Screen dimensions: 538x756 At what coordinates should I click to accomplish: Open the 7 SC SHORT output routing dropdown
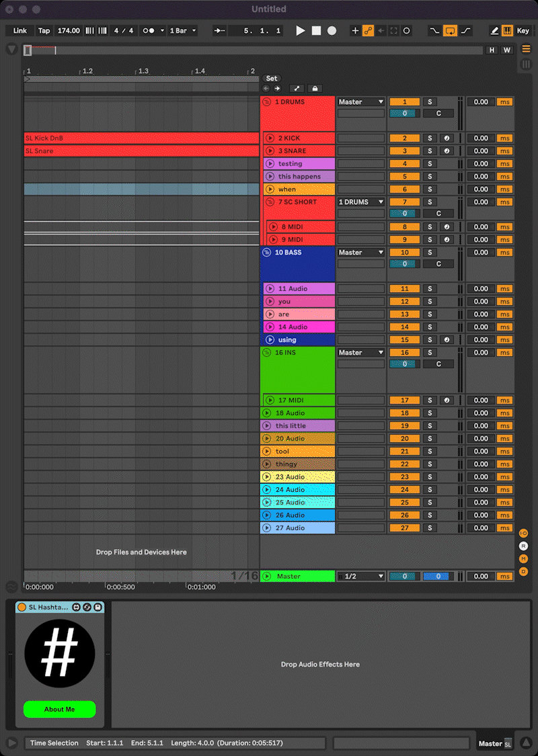pos(361,202)
